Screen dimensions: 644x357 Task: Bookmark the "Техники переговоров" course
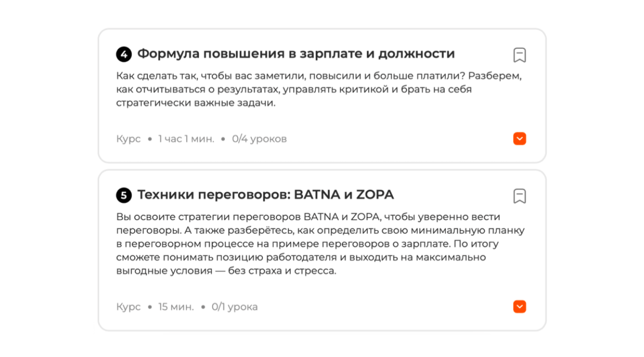tap(520, 196)
